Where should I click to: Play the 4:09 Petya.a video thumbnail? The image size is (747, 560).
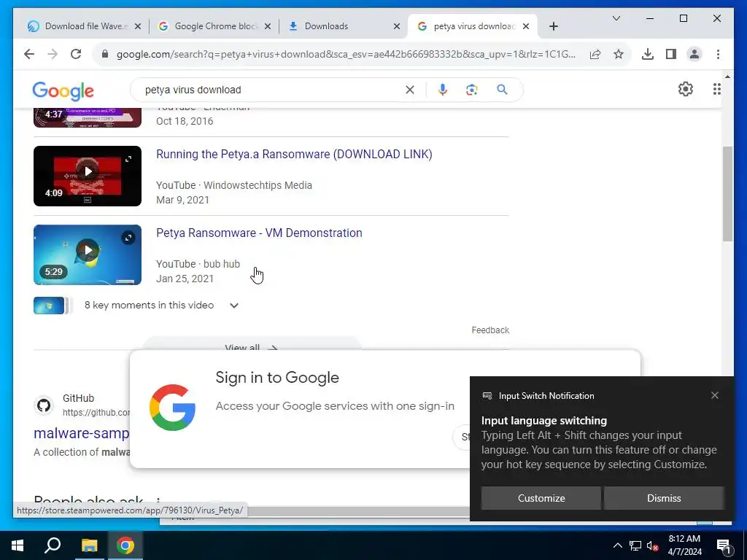(x=88, y=176)
